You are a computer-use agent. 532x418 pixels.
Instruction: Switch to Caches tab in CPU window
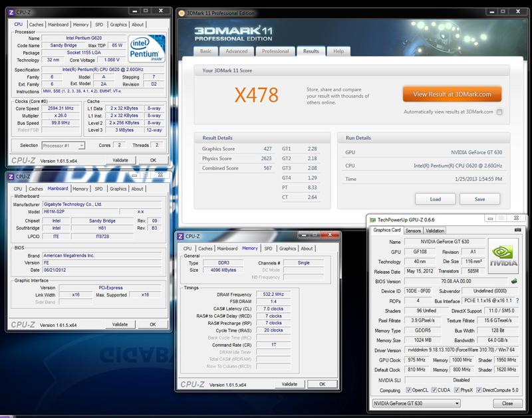(x=37, y=25)
